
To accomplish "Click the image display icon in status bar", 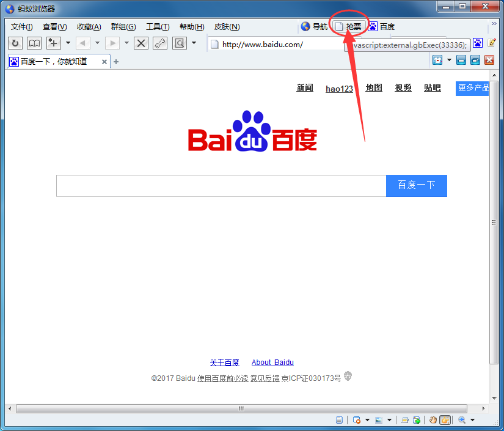I will [379, 420].
